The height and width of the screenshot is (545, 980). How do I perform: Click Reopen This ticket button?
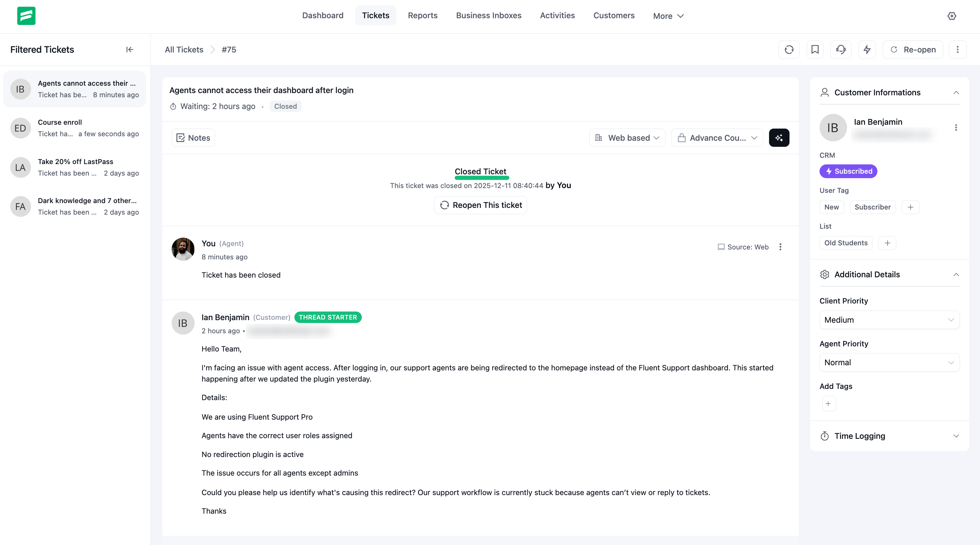pos(480,205)
